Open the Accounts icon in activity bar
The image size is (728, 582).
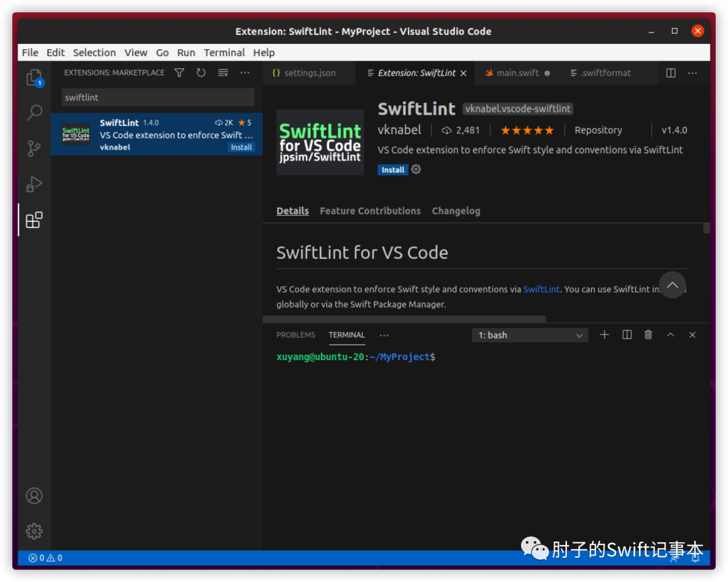[x=34, y=496]
